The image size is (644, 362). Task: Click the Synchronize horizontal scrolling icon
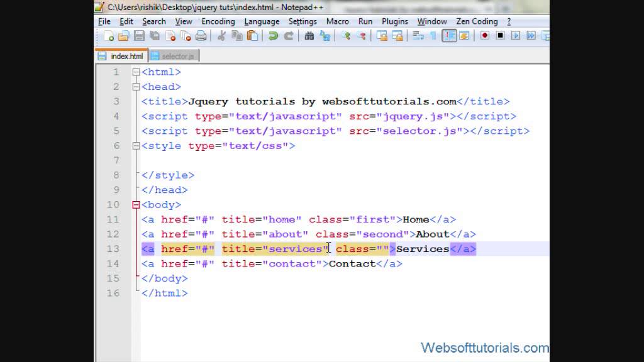click(x=397, y=36)
